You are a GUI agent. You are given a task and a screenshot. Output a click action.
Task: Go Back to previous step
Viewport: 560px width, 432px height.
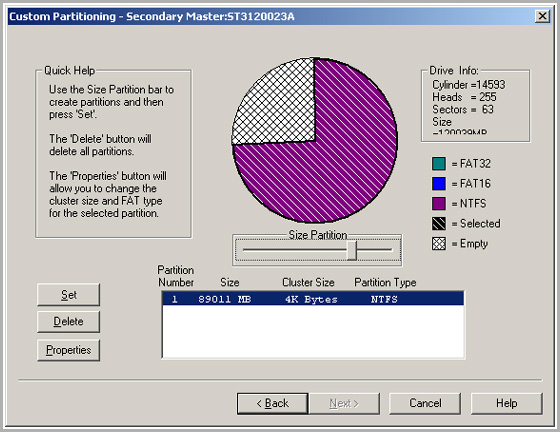[x=272, y=403]
